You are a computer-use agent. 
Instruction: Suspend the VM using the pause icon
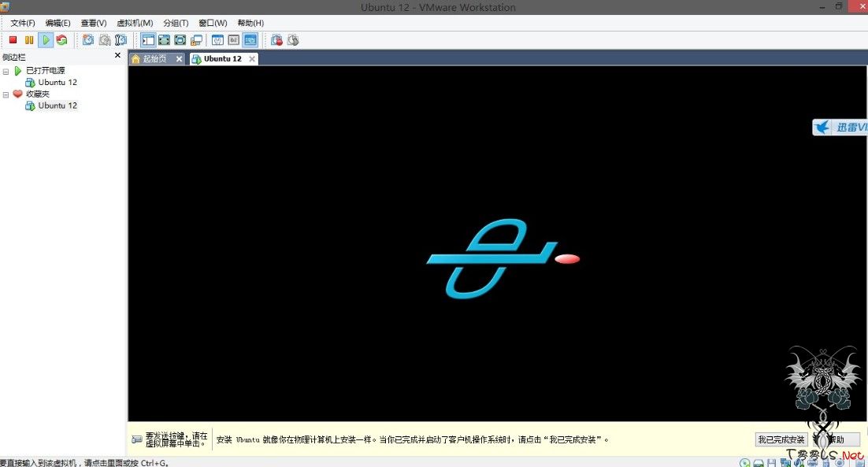pyautogui.click(x=29, y=40)
